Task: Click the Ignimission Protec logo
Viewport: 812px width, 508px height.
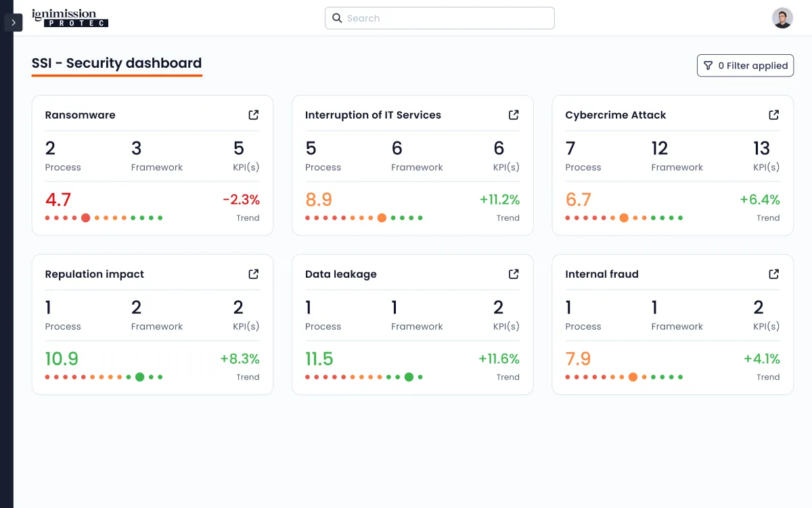Action: pyautogui.click(x=70, y=18)
